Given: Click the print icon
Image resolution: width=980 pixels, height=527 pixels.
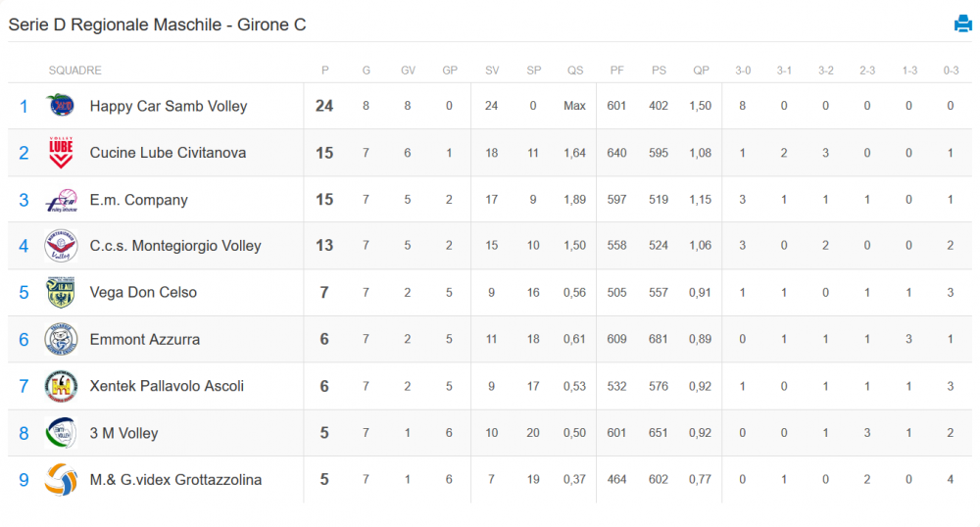Looking at the screenshot, I should tap(962, 24).
